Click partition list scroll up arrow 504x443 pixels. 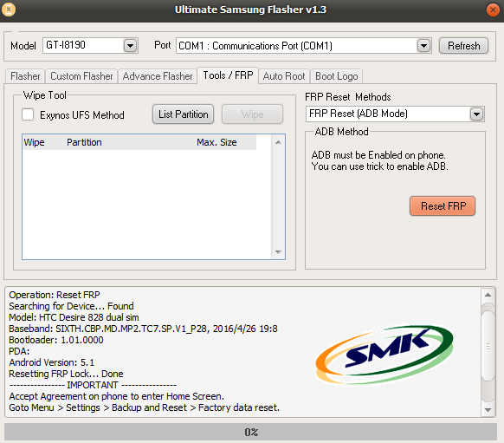[278, 142]
